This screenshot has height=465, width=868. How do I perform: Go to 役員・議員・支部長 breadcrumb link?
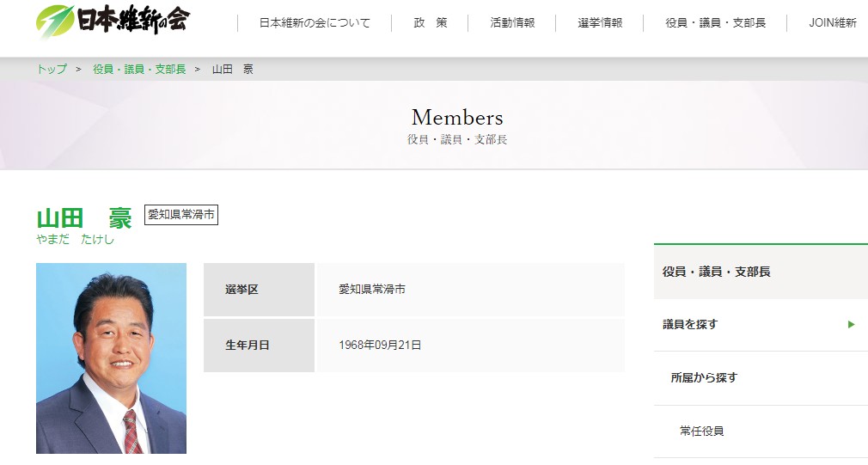139,70
